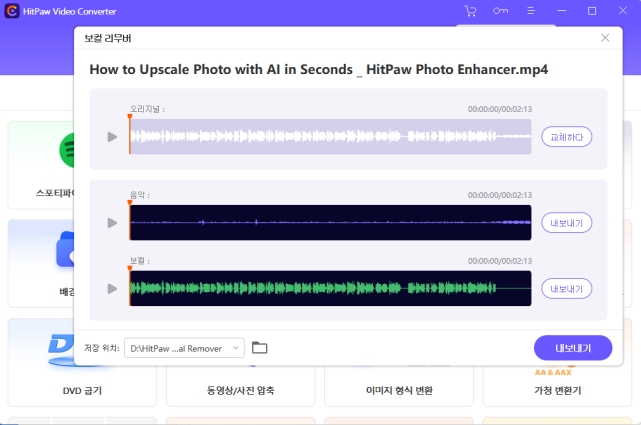Click the 보컬 track label
This screenshot has height=425, width=641.
click(x=139, y=261)
